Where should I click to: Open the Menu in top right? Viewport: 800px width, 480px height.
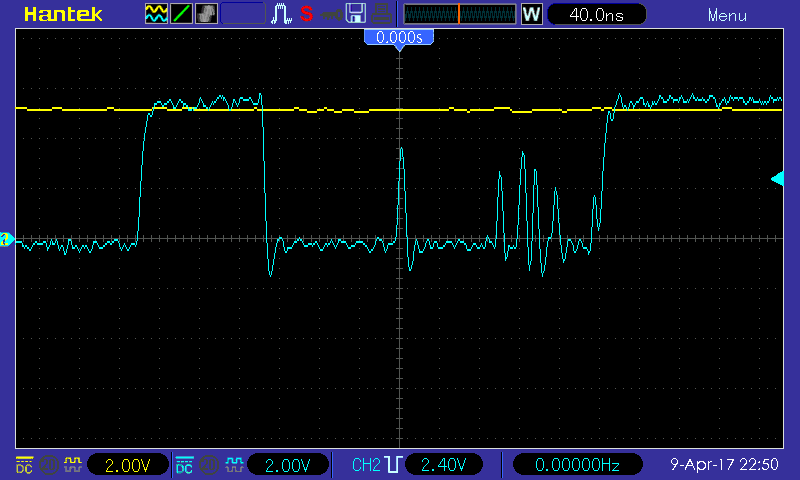726,15
